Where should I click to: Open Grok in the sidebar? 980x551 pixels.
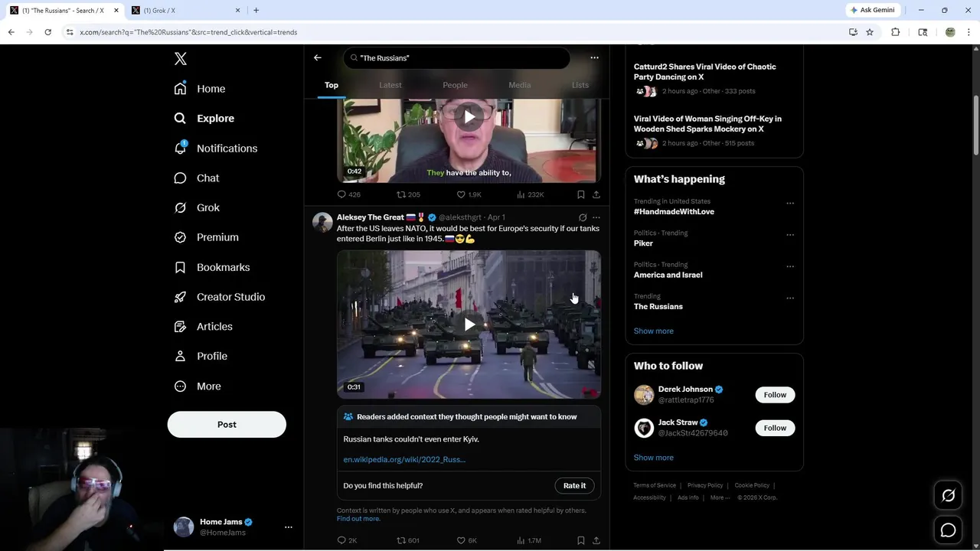tap(197, 207)
